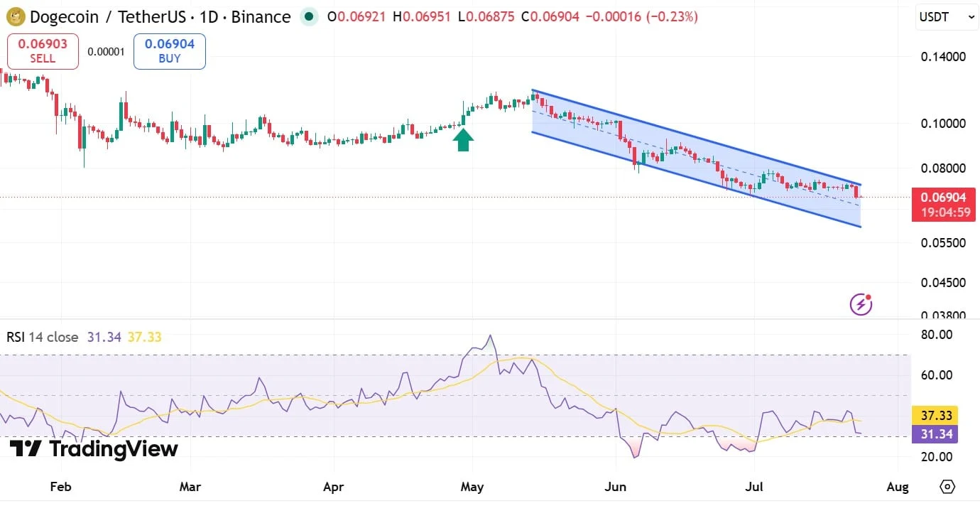
Task: Click the Aug date axis label
Action: [898, 487]
